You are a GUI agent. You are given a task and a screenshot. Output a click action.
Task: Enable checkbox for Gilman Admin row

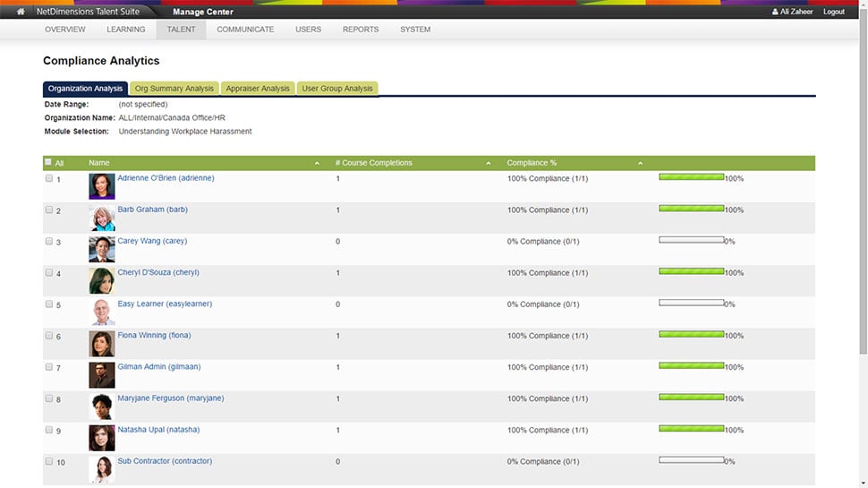[48, 367]
